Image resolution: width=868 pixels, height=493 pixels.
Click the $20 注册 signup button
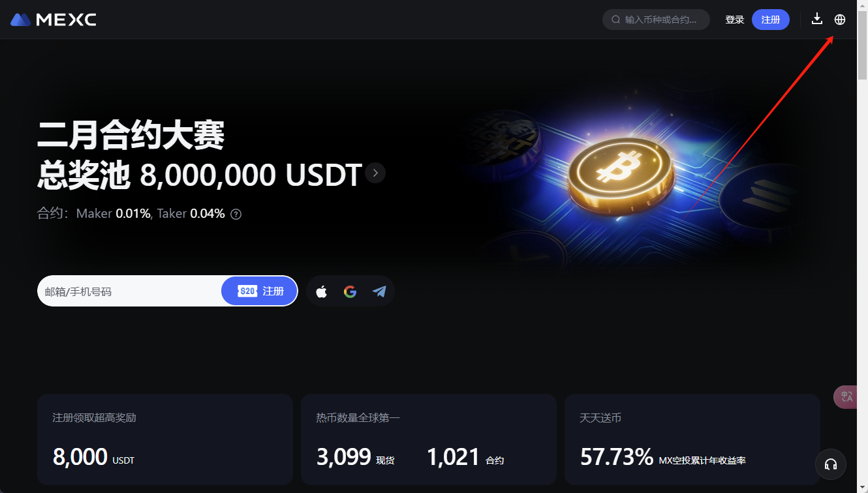pos(260,291)
